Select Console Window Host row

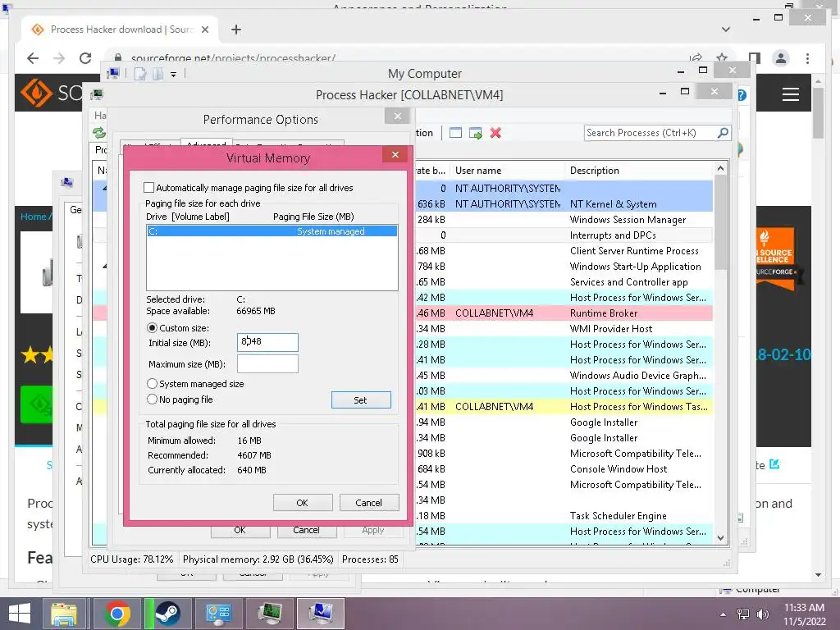pos(564,469)
